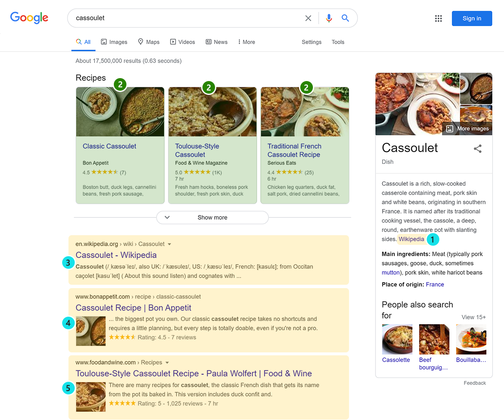The width and height of the screenshot is (504, 420).
Task: Click the France place of origin link
Action: click(x=435, y=284)
